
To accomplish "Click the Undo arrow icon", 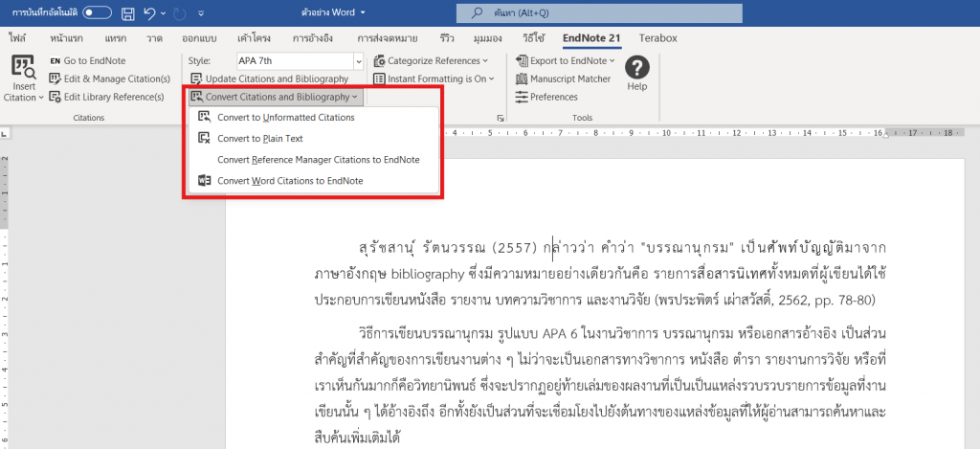I will pyautogui.click(x=148, y=12).
